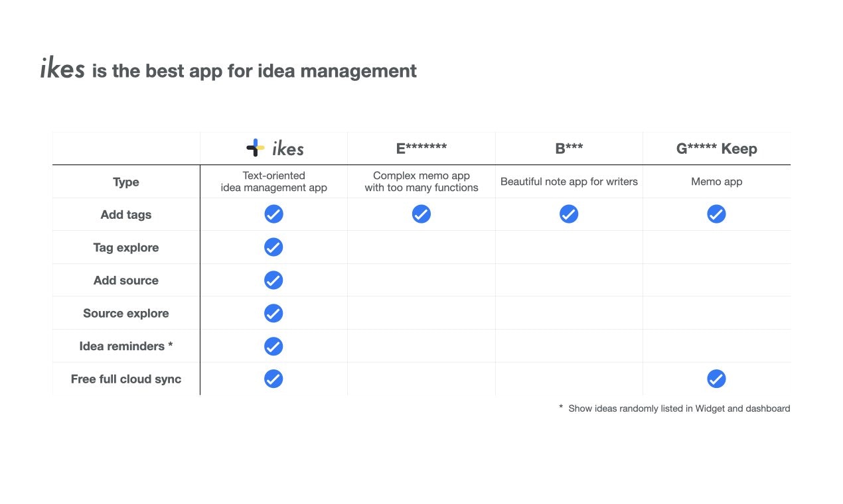The width and height of the screenshot is (843, 504).
Task: Click the ikes Source explore checkmark
Action: pyautogui.click(x=273, y=313)
